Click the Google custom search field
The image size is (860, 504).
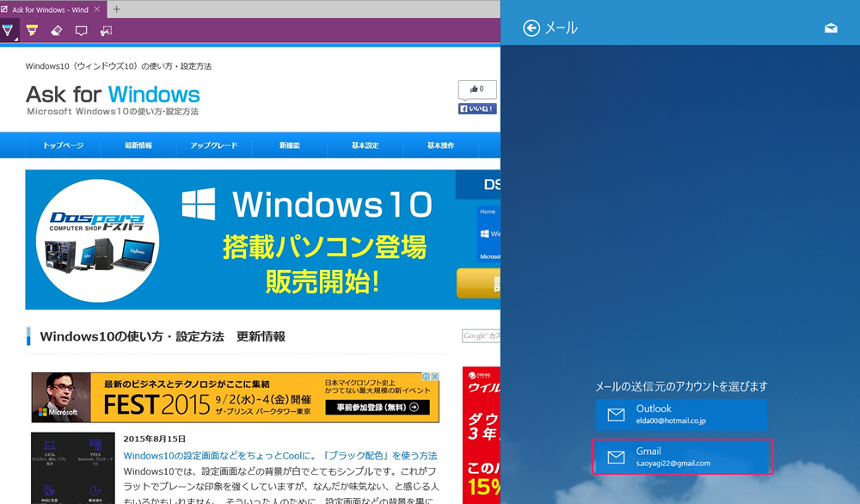pyautogui.click(x=481, y=335)
